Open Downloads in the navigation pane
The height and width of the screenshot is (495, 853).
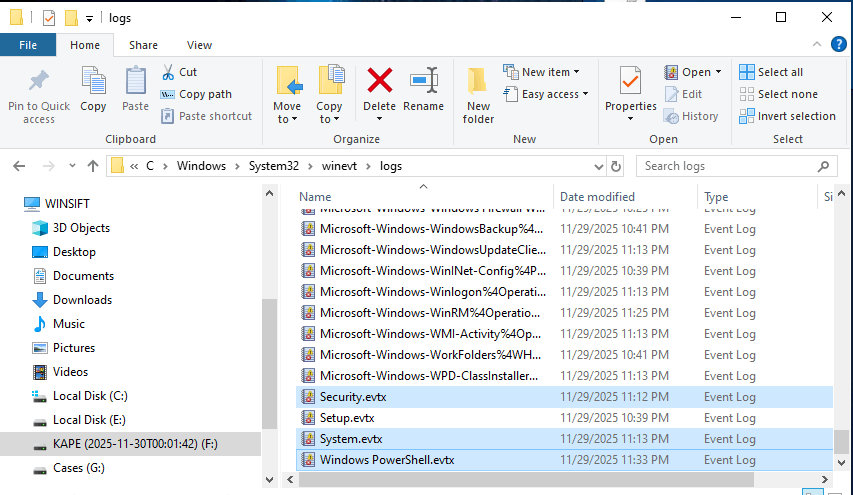coord(72,300)
